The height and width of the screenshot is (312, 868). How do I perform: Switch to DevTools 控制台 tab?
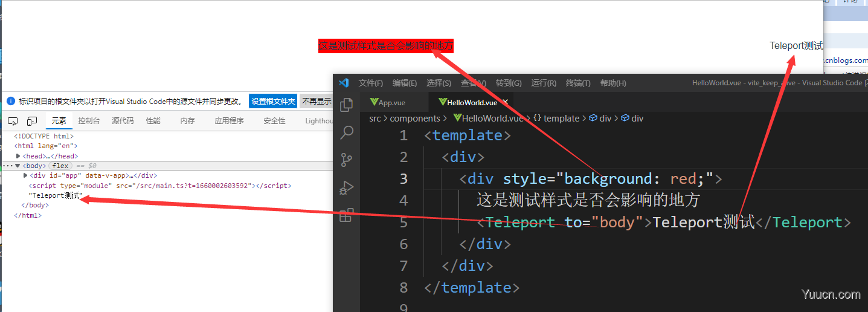(x=89, y=121)
